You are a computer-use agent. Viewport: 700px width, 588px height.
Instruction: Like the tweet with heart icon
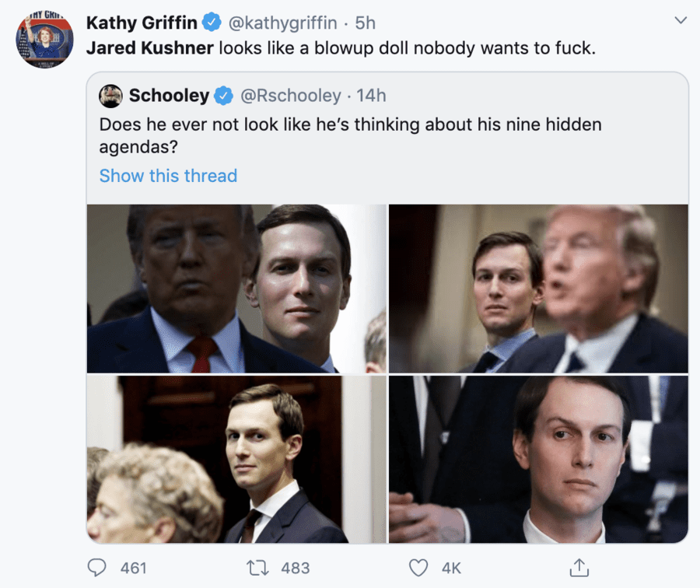point(418,569)
